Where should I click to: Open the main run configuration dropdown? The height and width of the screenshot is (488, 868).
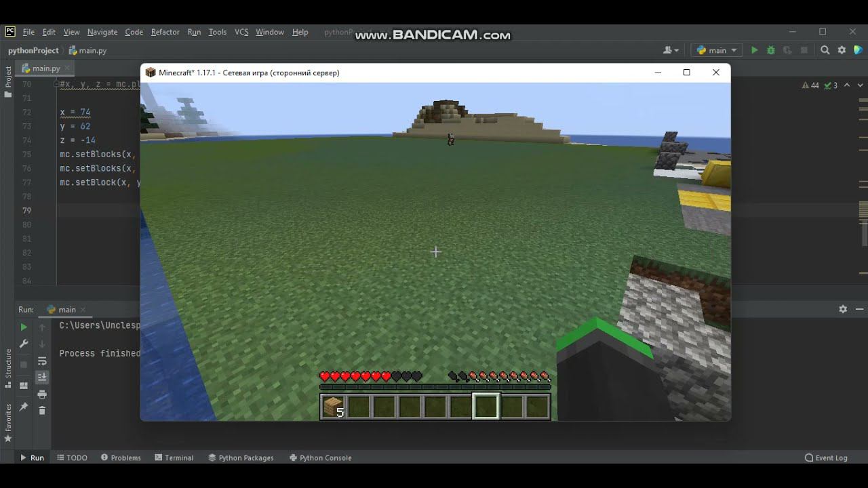tap(717, 50)
